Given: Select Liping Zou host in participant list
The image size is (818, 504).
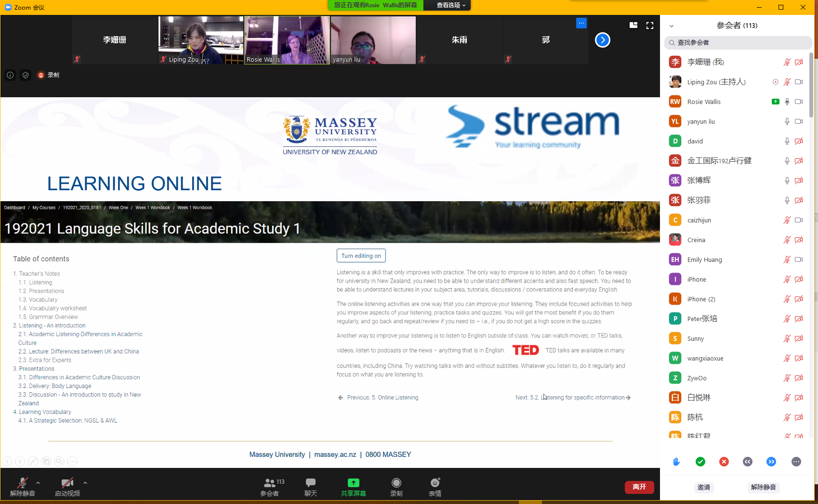Looking at the screenshot, I should [x=736, y=82].
